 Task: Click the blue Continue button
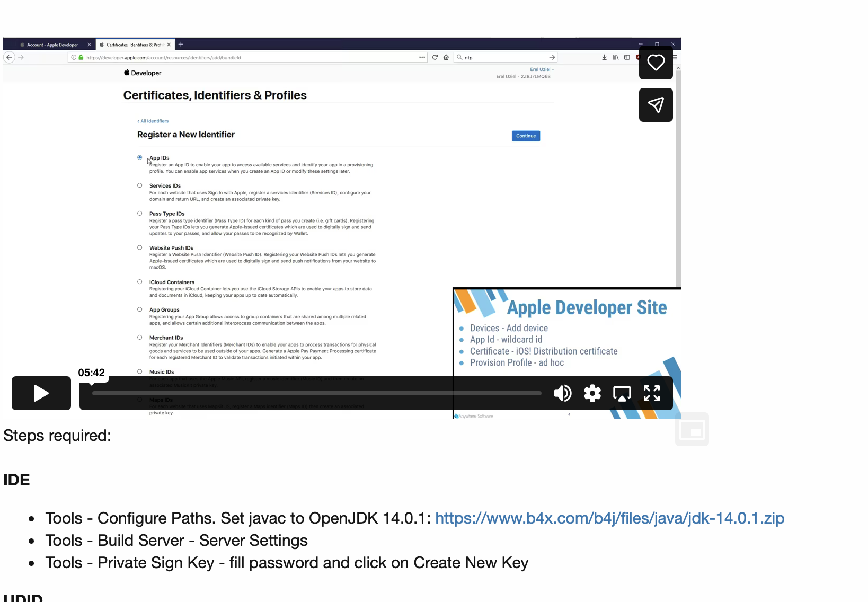(526, 136)
